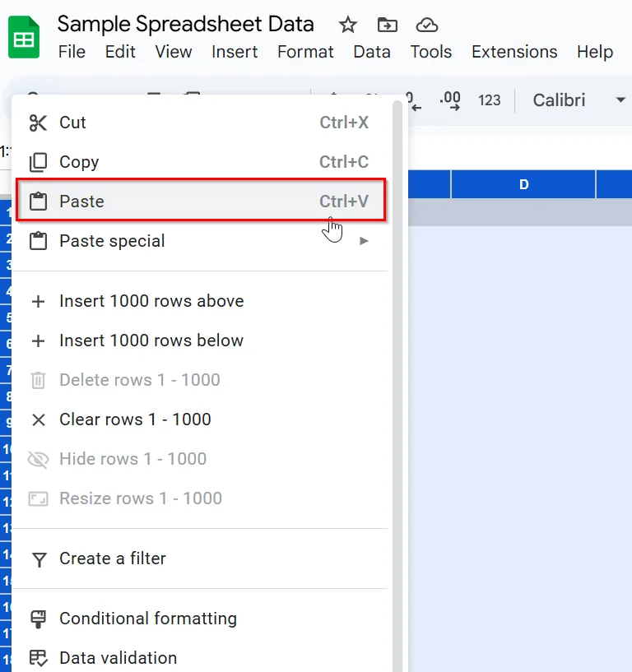632x672 pixels.
Task: Open the Format menu
Action: [305, 52]
